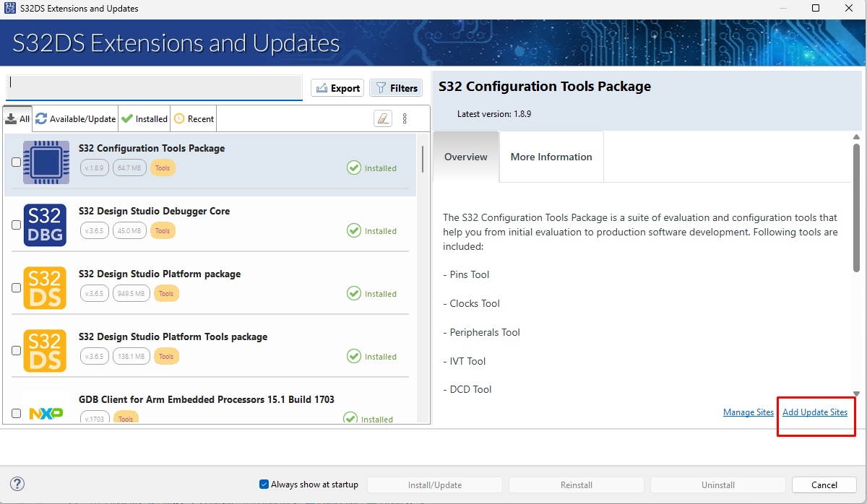Viewport: 867px width, 504px height.
Task: Check the S32 Configuration Tools Package checkbox
Action: point(17,162)
